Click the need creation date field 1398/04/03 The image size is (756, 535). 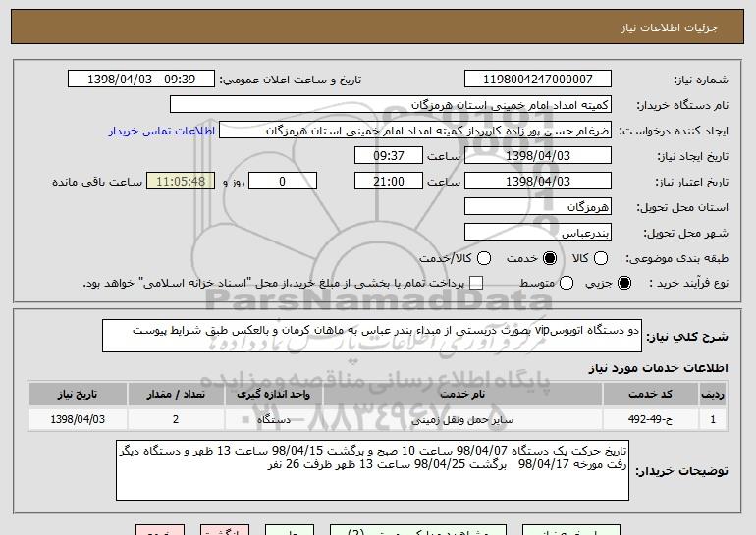538,156
